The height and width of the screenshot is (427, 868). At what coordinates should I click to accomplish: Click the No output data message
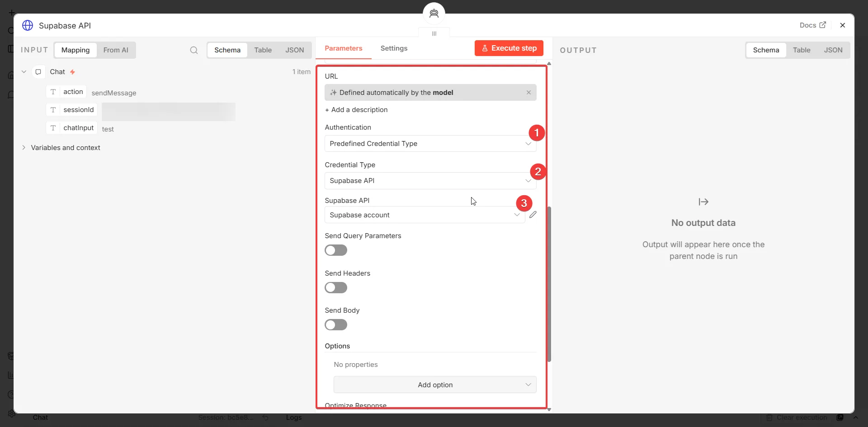703,223
